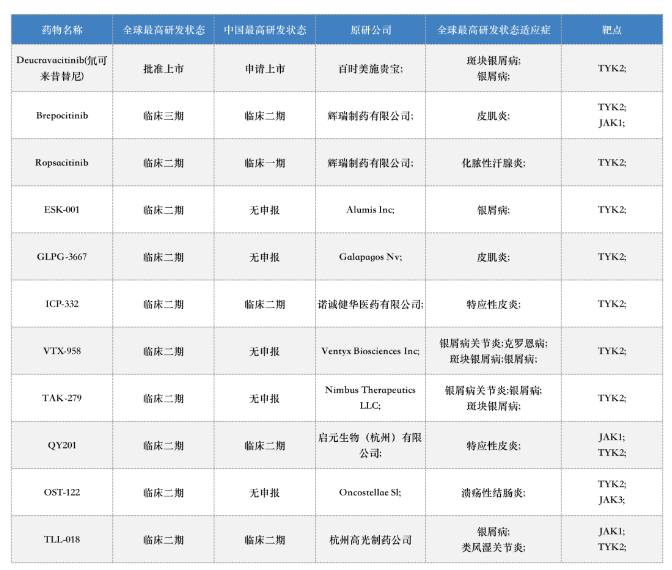This screenshot has height=570, width=672.
Task: Select the VTX-958 drug name cell
Action: tap(62, 351)
